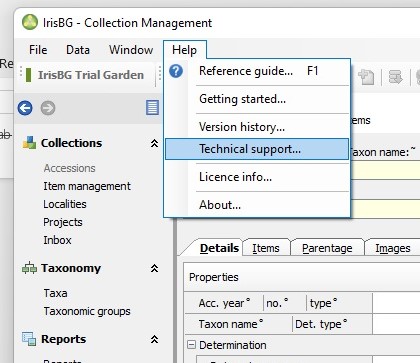Switch to the Parentage tab

coord(327,248)
